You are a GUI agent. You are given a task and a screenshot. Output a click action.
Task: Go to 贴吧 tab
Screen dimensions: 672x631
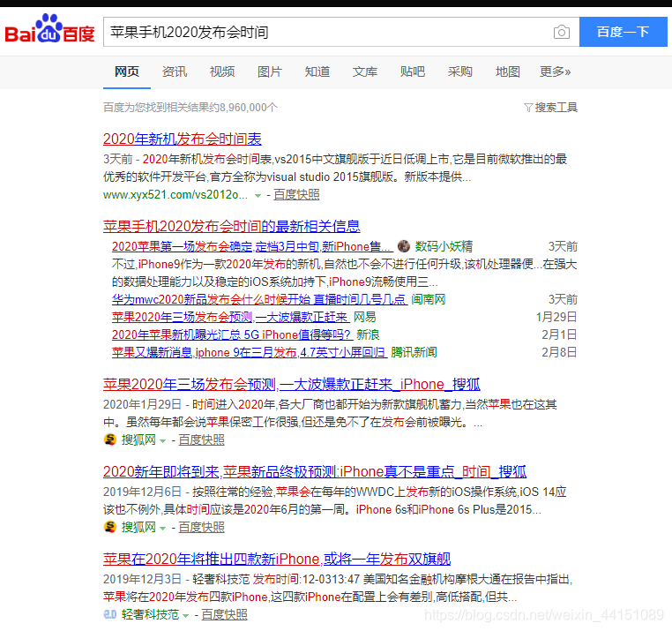tap(413, 71)
